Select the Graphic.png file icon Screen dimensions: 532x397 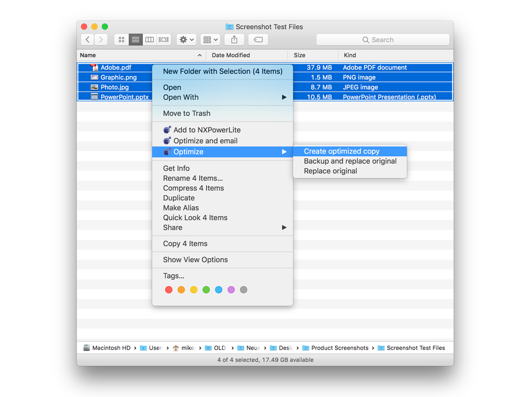point(95,77)
